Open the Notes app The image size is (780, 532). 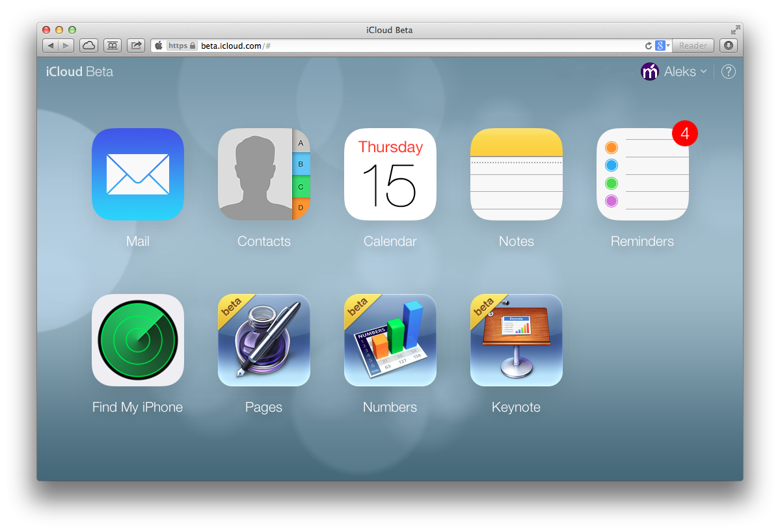pos(516,174)
